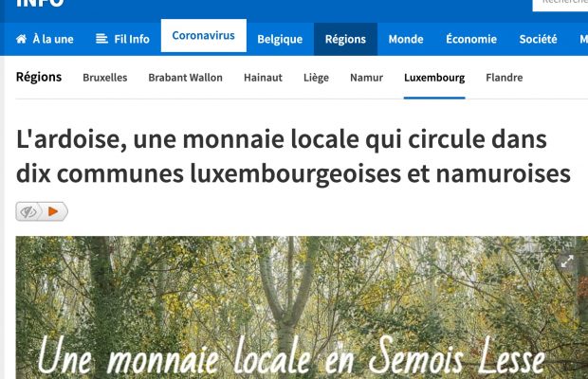Open the Brabant Wallon region
This screenshot has width=588, height=379.
click(x=185, y=78)
